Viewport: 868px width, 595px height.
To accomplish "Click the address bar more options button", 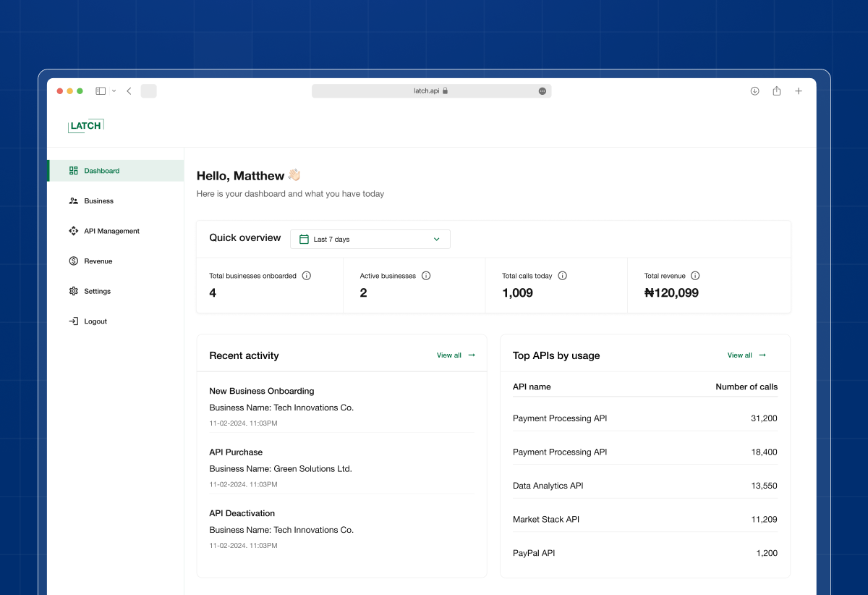I will [x=542, y=91].
